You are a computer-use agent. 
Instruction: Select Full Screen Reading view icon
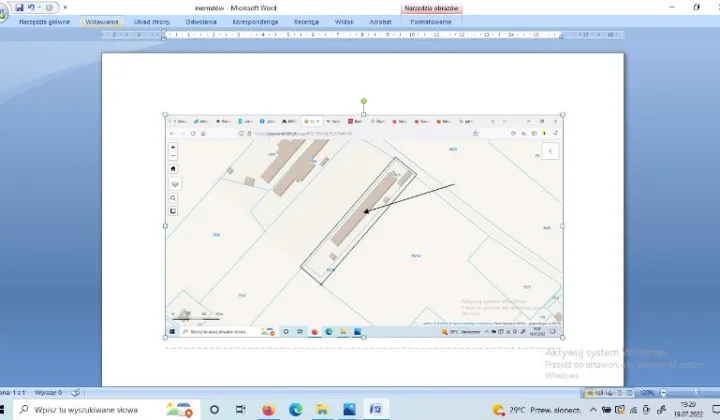coord(600,392)
